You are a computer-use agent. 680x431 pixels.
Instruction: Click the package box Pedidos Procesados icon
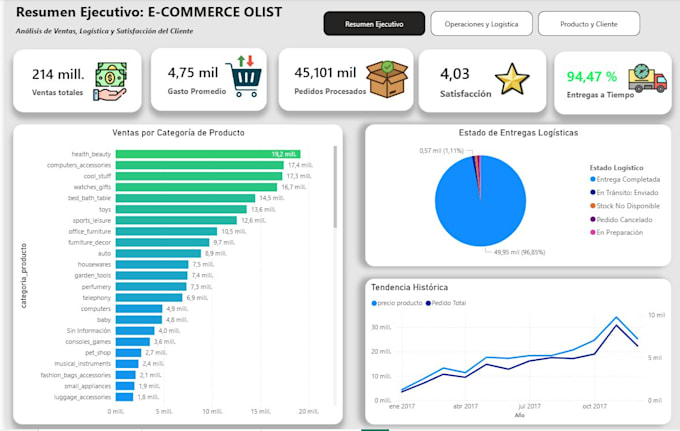387,78
